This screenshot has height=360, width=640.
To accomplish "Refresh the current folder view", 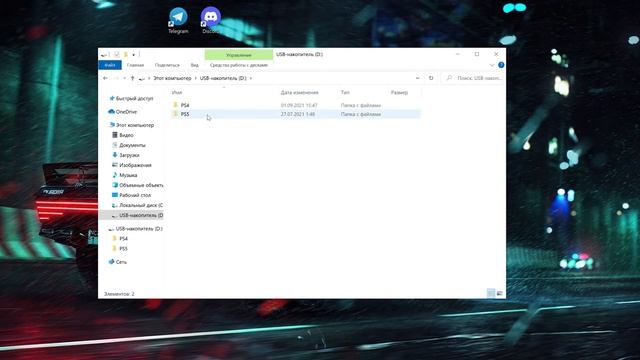I will click(431, 78).
